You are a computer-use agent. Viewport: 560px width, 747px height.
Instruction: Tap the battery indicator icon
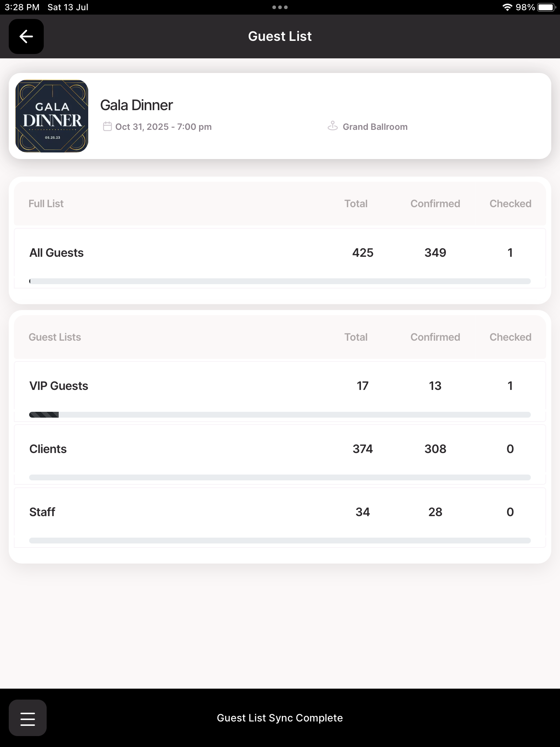coord(546,7)
